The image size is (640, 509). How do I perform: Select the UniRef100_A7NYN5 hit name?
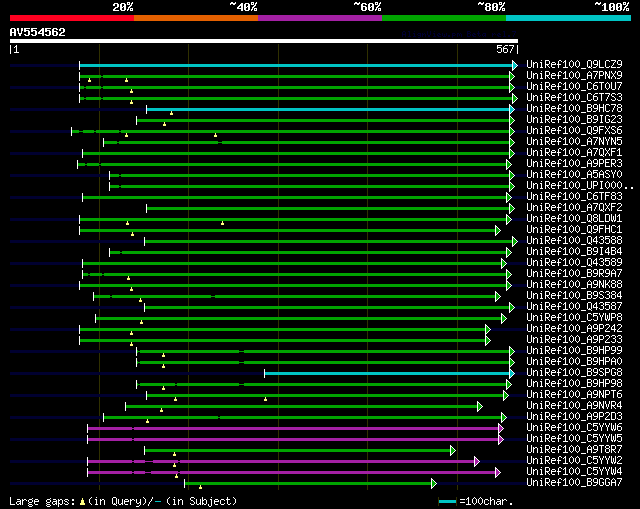pyautogui.click(x=574, y=142)
